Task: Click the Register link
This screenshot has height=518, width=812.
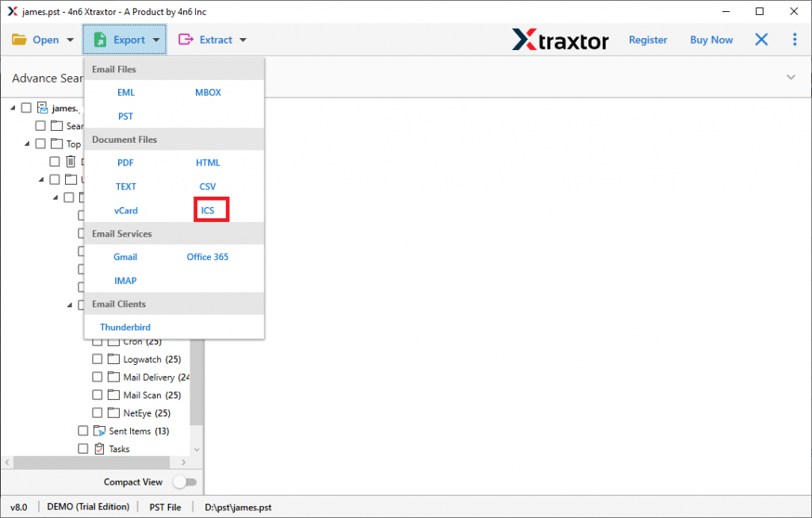Action: point(648,40)
